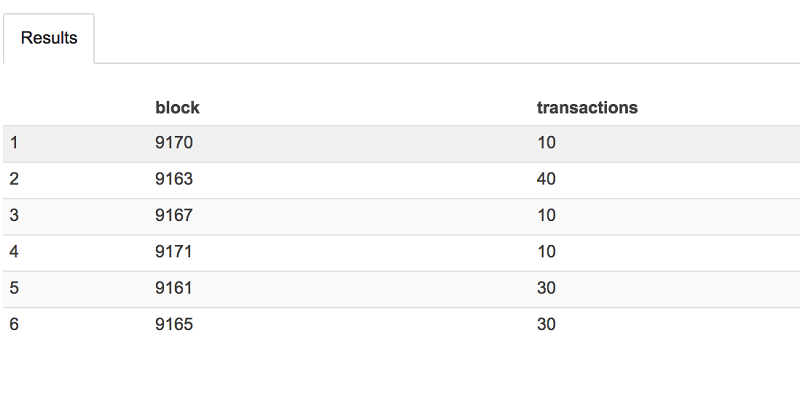The width and height of the screenshot is (800, 397).
Task: Select block value 9163
Action: pyautogui.click(x=174, y=179)
